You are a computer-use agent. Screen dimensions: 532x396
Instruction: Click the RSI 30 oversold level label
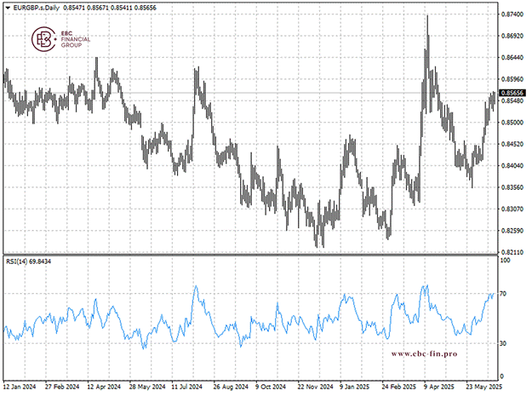point(503,343)
